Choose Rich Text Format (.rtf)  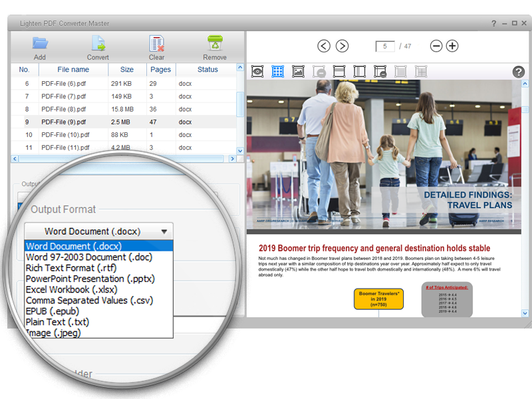coord(98,268)
